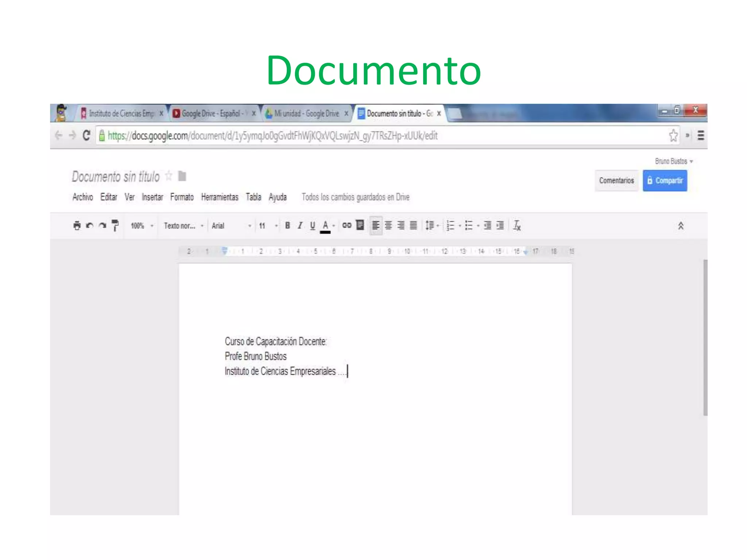
Task: Click 'Todos los cambios guardados en Drive'
Action: (356, 197)
